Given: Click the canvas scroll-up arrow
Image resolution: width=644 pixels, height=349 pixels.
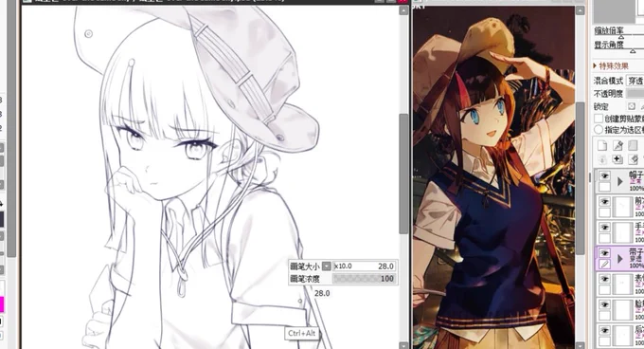Looking at the screenshot, I should (x=403, y=10).
